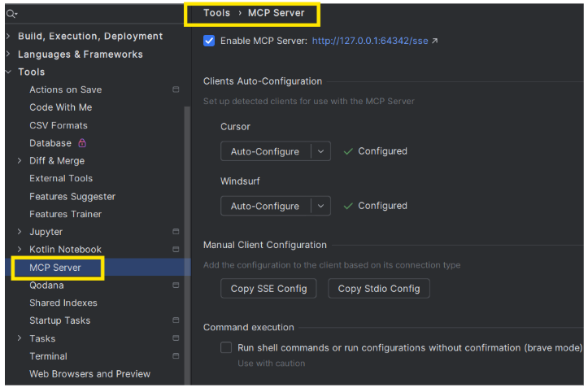The image size is (588, 388).
Task: Click the external link arrow after the sse URL
Action: tap(434, 41)
